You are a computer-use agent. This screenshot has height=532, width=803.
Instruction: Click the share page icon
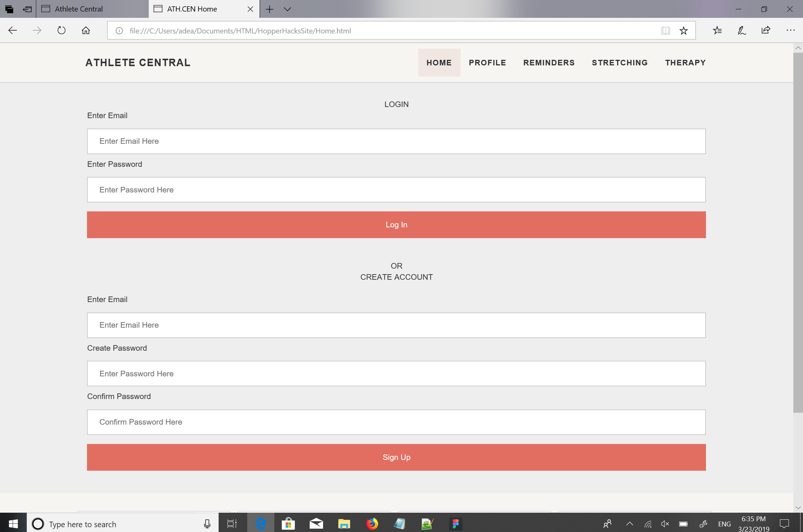click(766, 30)
